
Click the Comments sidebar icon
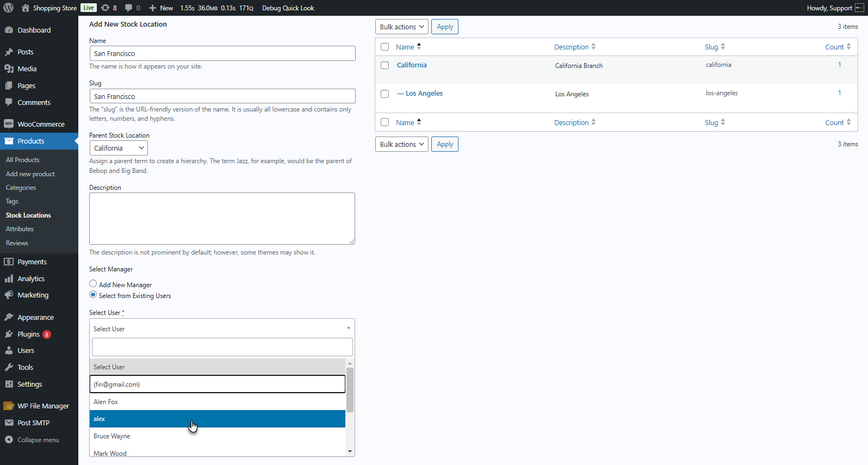(x=9, y=102)
